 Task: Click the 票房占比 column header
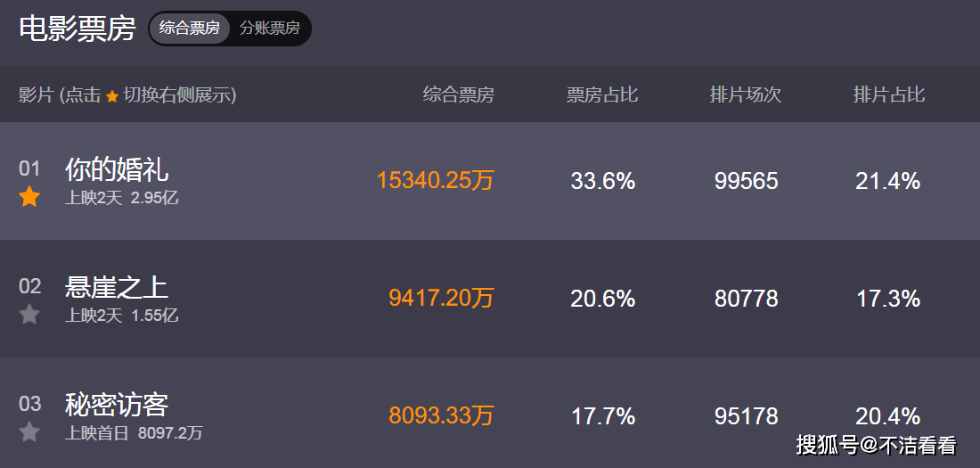coord(602,95)
